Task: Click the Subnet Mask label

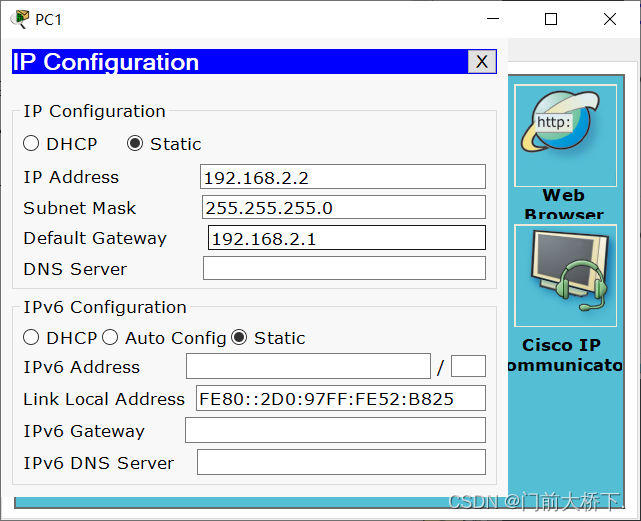Action: tap(79, 208)
